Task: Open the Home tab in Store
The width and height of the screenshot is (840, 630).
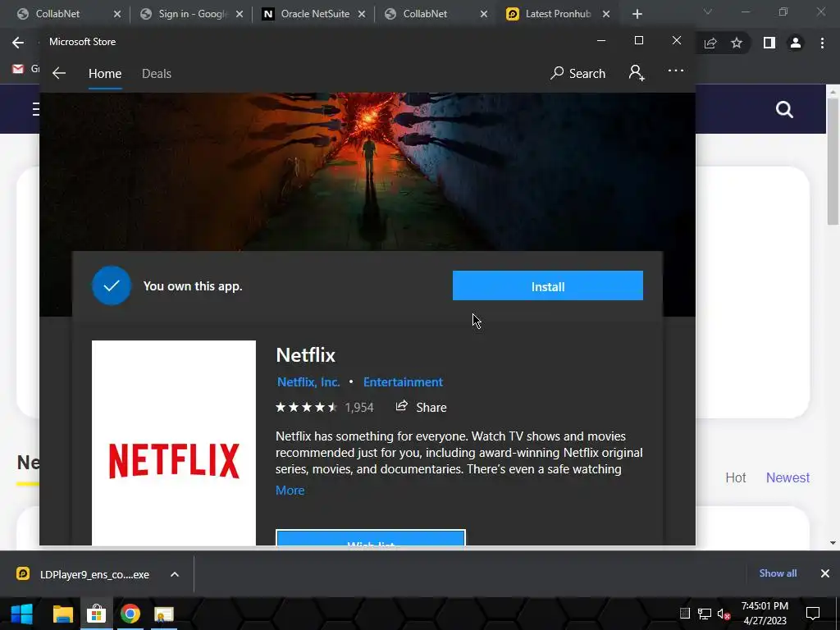Action: 105,73
